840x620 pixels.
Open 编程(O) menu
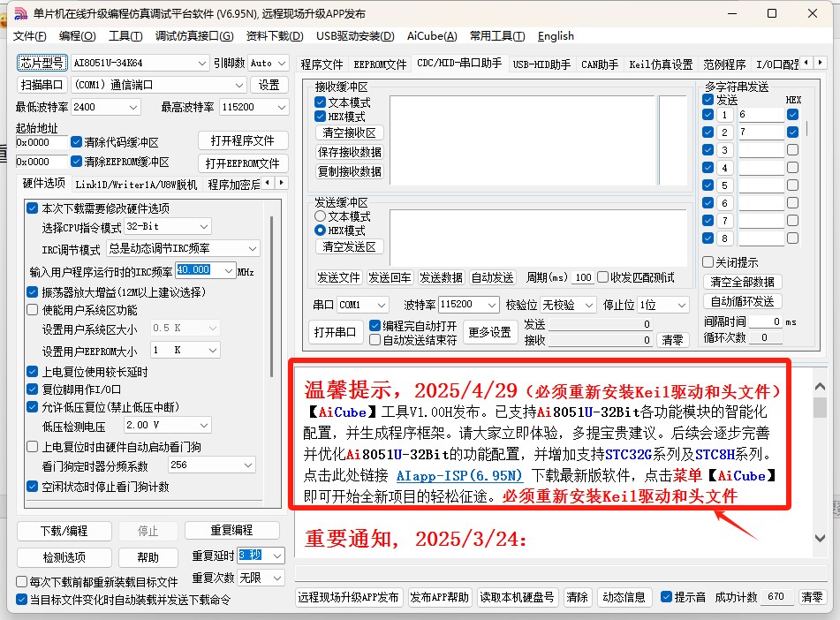(x=77, y=36)
